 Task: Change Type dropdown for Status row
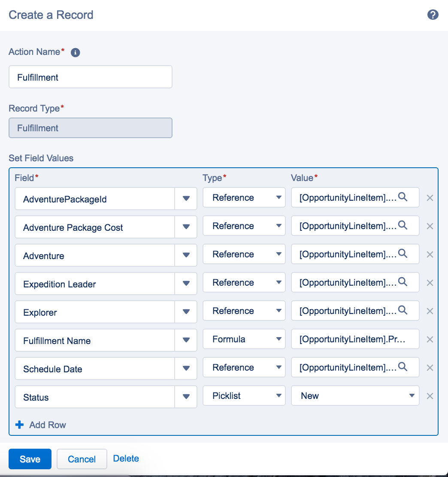[x=244, y=396]
